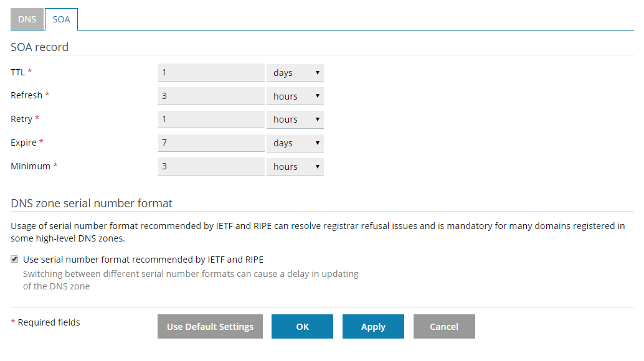The width and height of the screenshot is (644, 361).
Task: Click the Minimum field label
Action: [x=31, y=166]
